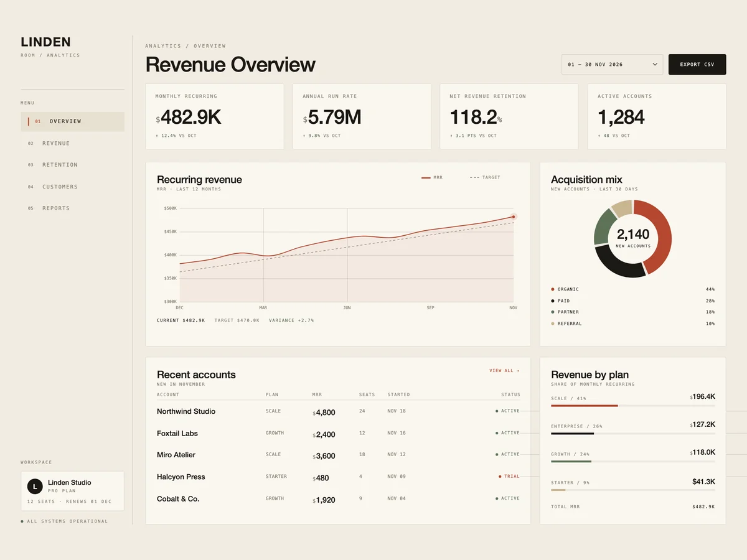The height and width of the screenshot is (560, 747).
Task: Open Customers in the sidebar menu
Action: (72, 187)
